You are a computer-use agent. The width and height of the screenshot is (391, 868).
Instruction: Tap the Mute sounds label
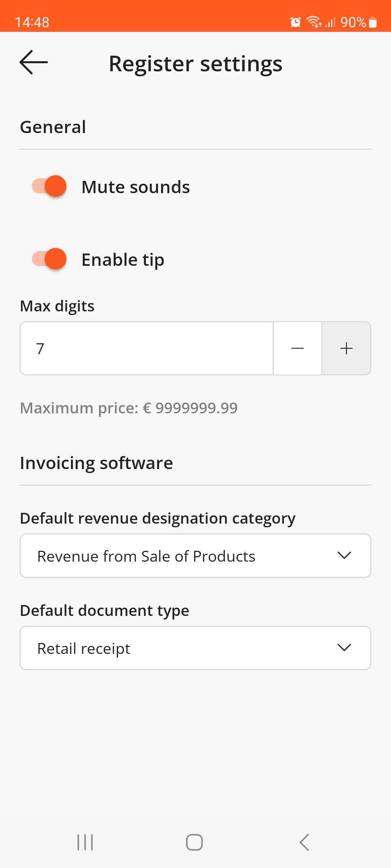(x=136, y=187)
